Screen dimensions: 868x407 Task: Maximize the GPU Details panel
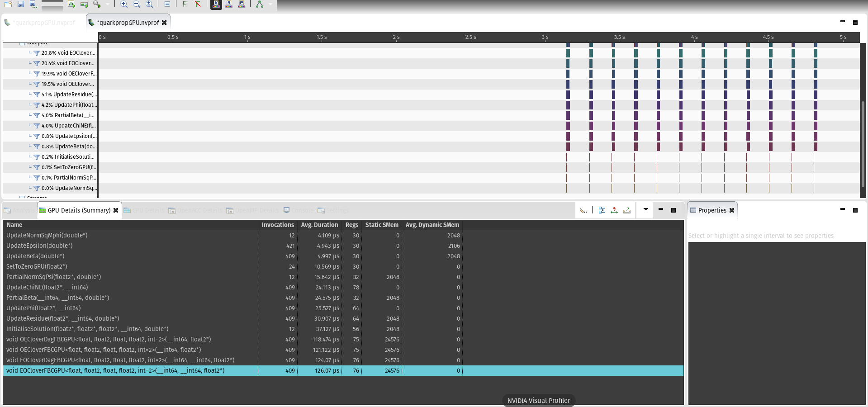tap(673, 210)
